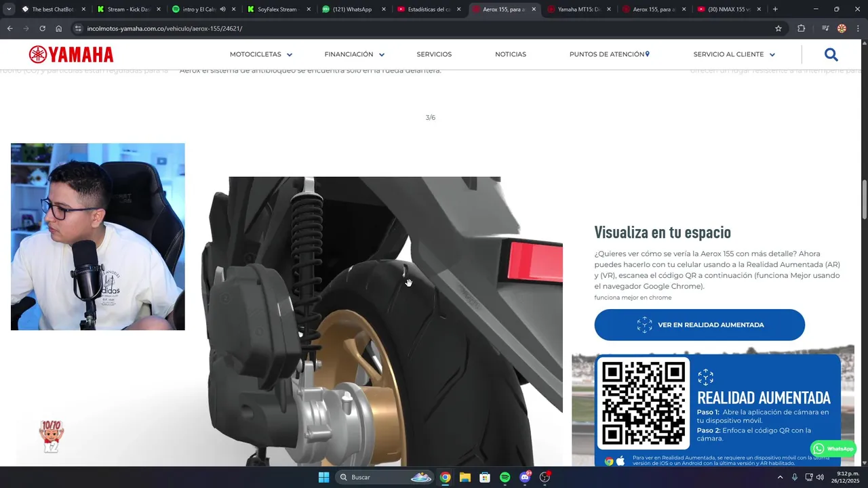Click the 'funciona mejor en chrome' text
The image size is (868, 488).
[x=633, y=298]
